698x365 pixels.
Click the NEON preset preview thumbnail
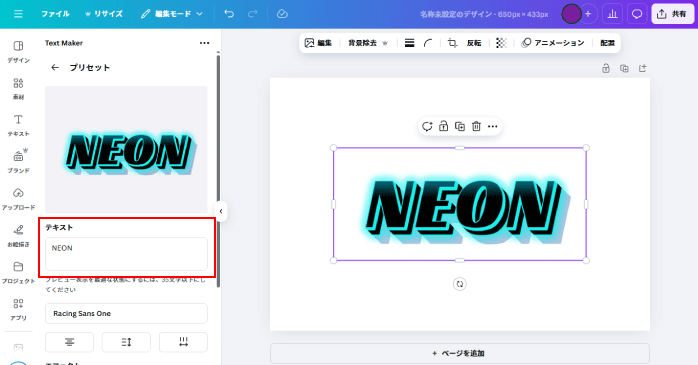pyautogui.click(x=126, y=150)
